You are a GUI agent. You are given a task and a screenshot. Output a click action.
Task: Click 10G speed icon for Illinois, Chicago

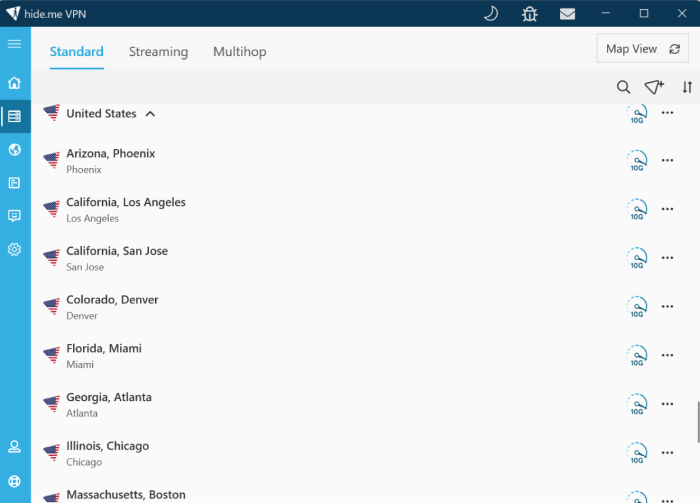click(x=637, y=453)
